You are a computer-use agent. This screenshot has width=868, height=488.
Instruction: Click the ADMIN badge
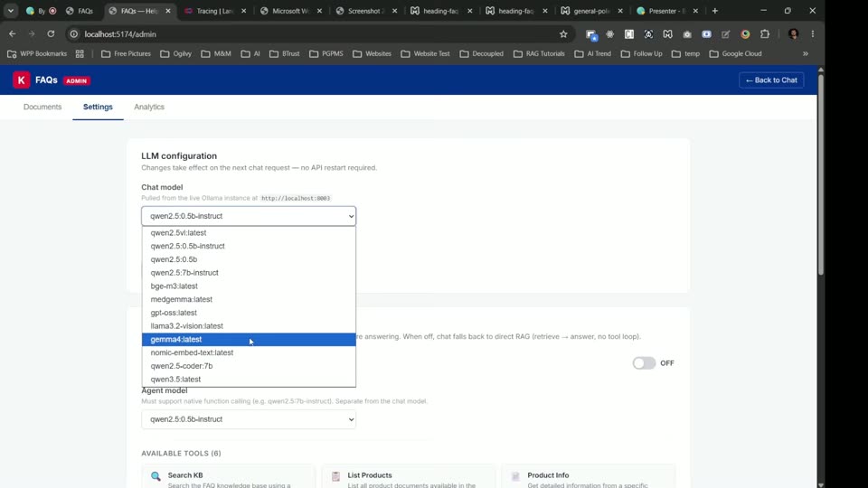coord(76,80)
